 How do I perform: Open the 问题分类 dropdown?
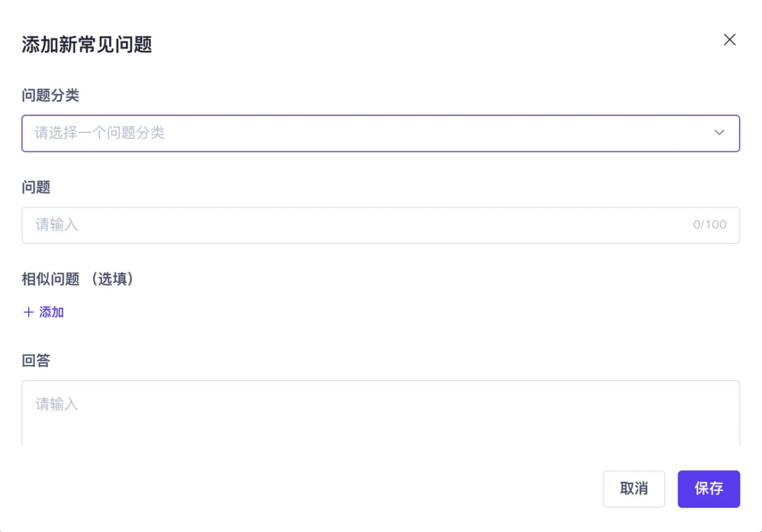coord(380,133)
